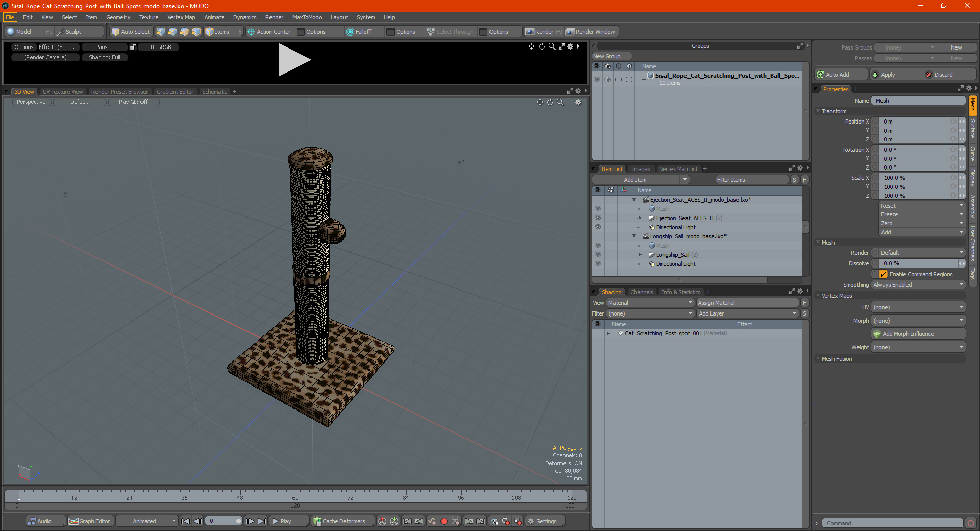Toggle visibility of Mesh under Longship_Sail scene
The height and width of the screenshot is (531, 980).
pos(598,246)
